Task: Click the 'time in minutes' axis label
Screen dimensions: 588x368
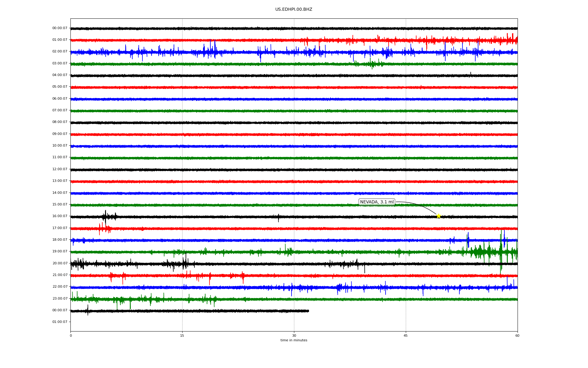Action: 294,340
